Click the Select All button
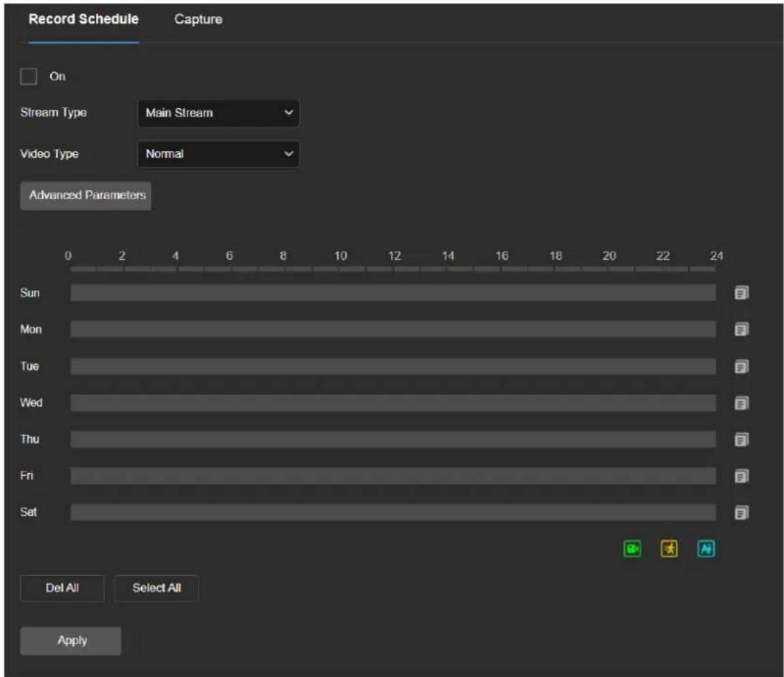The image size is (784, 677). click(157, 588)
